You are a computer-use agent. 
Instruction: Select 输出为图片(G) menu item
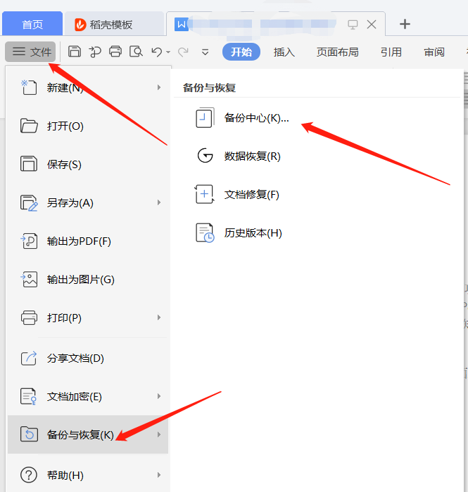(88, 279)
